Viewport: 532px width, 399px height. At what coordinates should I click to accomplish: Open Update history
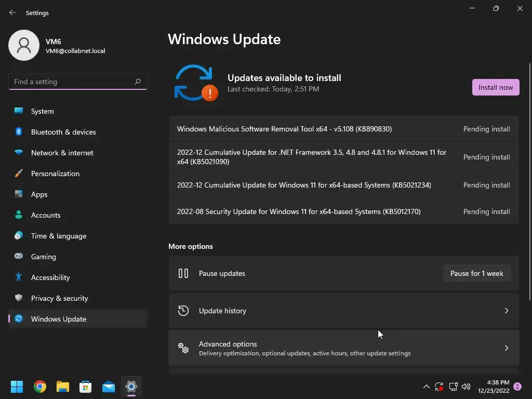point(344,311)
